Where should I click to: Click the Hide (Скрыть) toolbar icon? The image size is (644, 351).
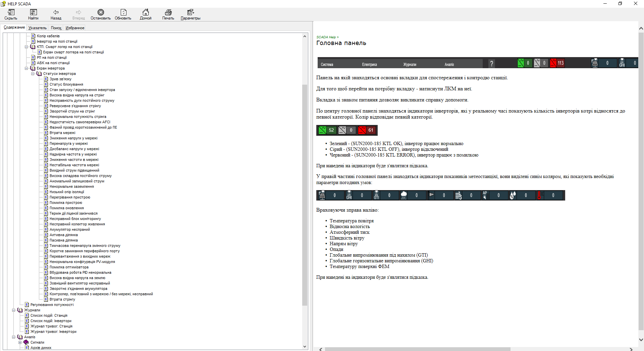tap(11, 14)
